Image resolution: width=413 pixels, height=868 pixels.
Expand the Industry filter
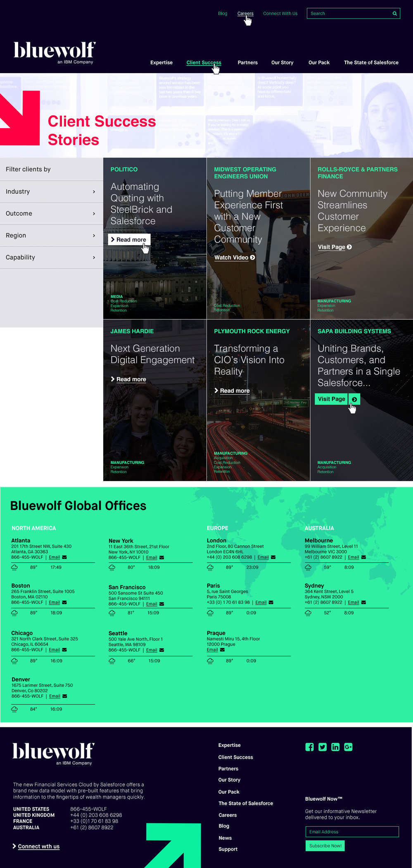tap(51, 192)
